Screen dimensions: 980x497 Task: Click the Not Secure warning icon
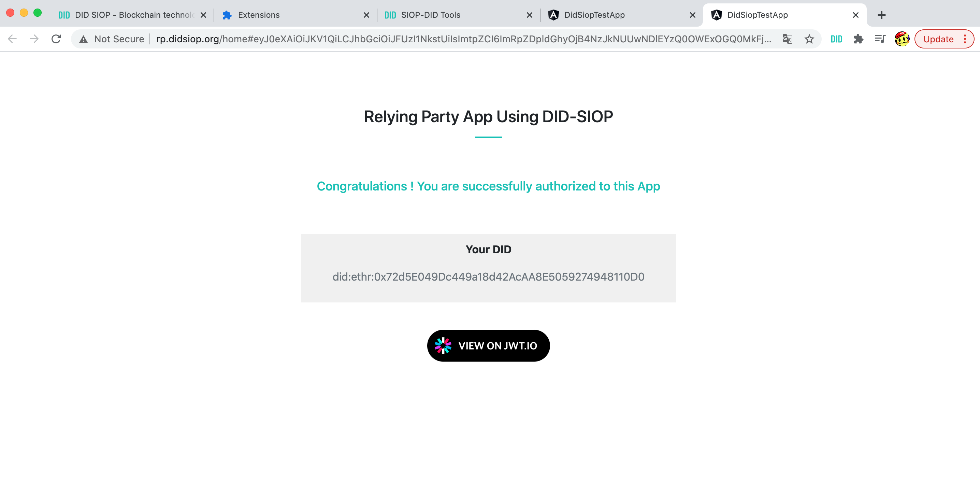(x=83, y=39)
